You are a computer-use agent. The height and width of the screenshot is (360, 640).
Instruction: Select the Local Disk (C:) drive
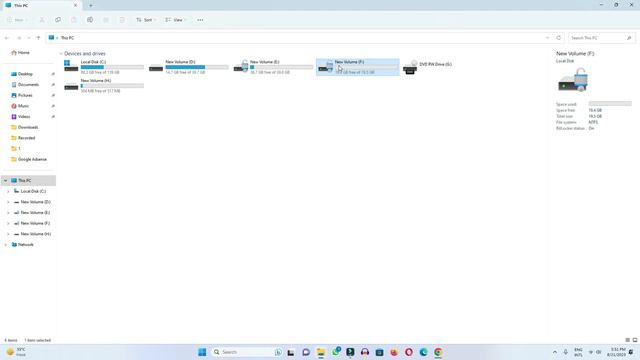coord(104,67)
